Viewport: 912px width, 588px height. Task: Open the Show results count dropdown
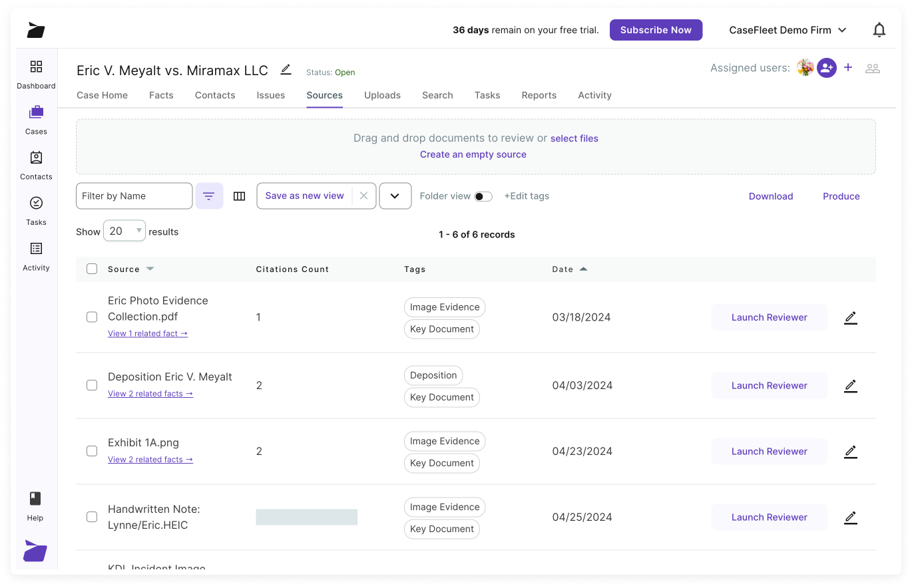pyautogui.click(x=124, y=231)
